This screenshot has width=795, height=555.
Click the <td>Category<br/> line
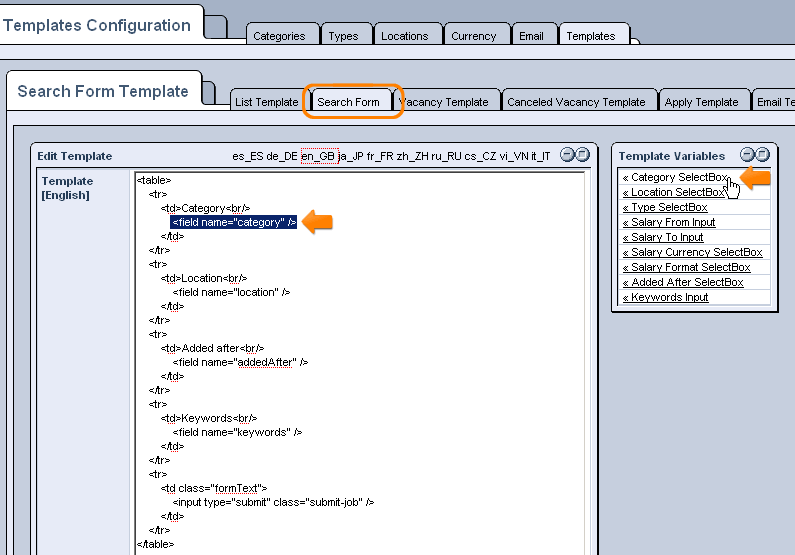tap(205, 208)
